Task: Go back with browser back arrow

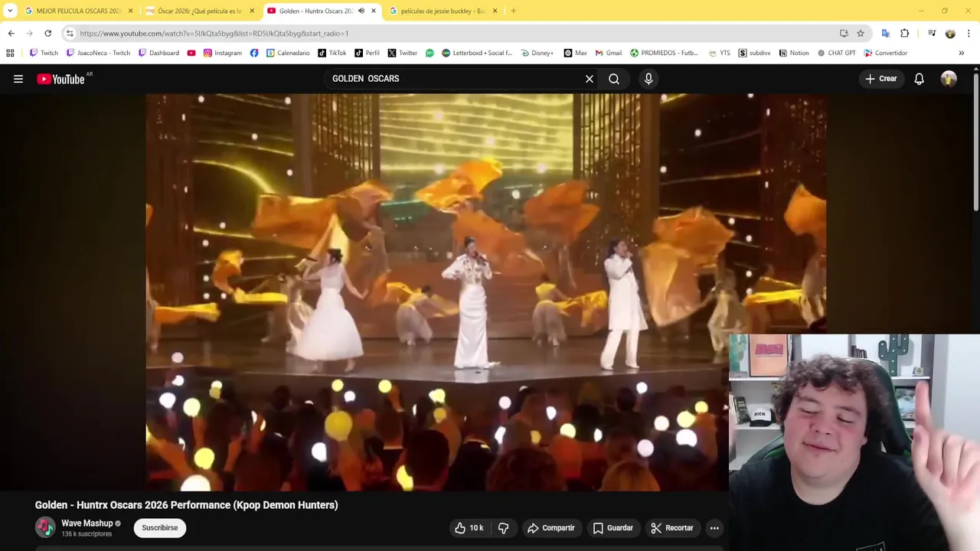Action: click(x=11, y=34)
